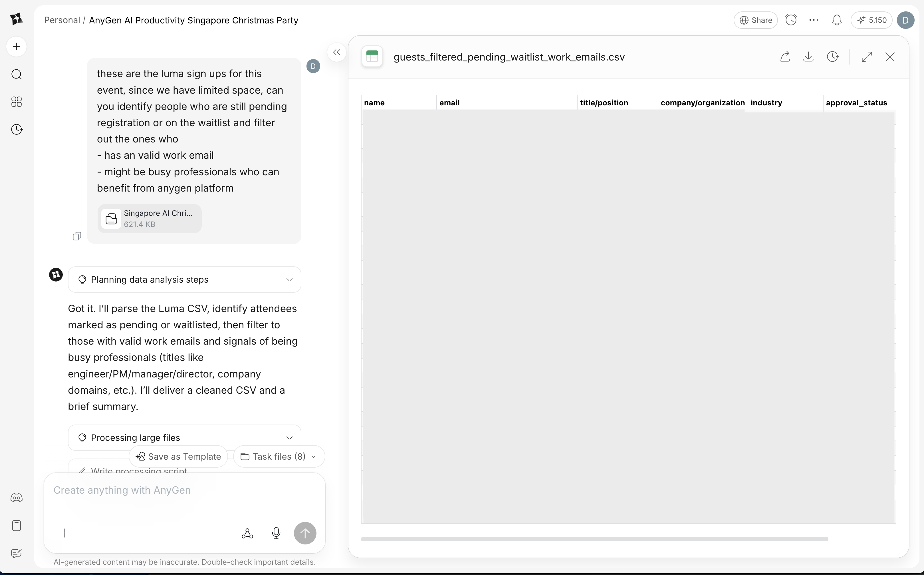The width and height of the screenshot is (924, 575).
Task: Click the microphone voice input icon
Action: pos(276,533)
